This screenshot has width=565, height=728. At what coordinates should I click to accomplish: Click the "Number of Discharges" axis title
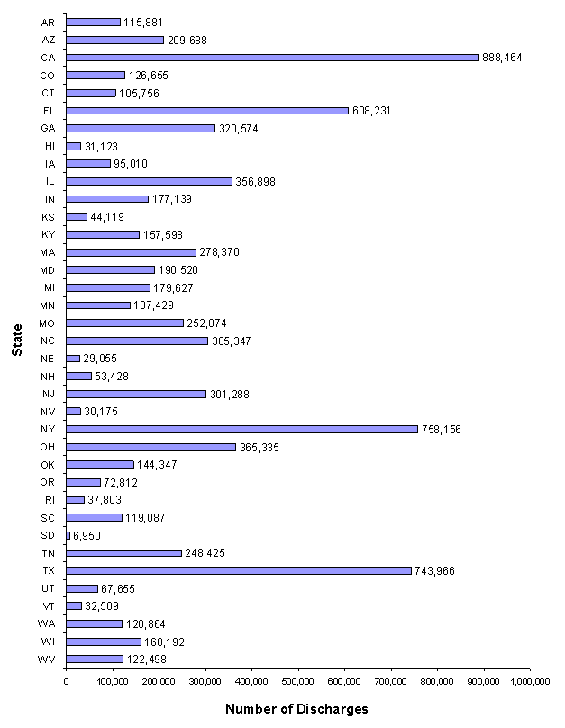pyautogui.click(x=296, y=708)
